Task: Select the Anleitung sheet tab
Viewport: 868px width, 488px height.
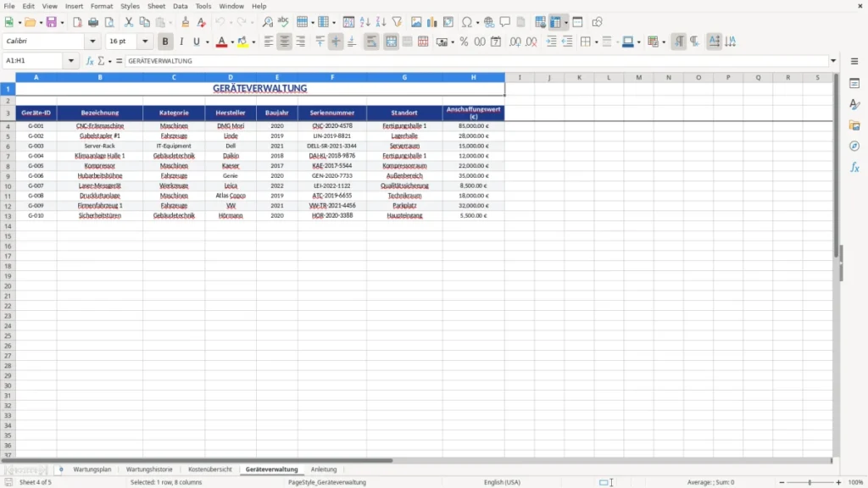Action: click(x=323, y=469)
